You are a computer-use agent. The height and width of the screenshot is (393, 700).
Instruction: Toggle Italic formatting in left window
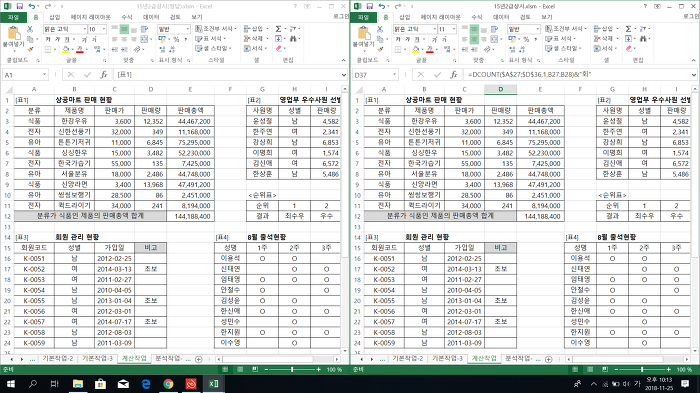coord(57,39)
